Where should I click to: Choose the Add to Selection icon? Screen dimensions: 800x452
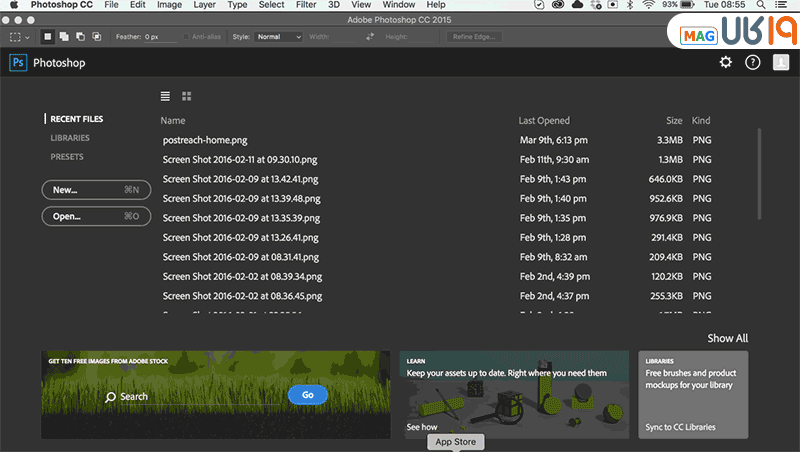click(63, 37)
